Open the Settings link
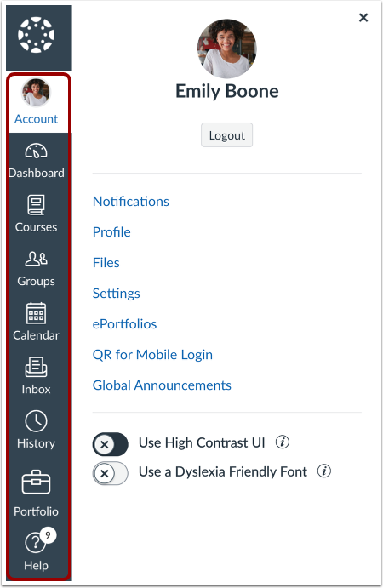The height and width of the screenshot is (588, 383). point(117,294)
